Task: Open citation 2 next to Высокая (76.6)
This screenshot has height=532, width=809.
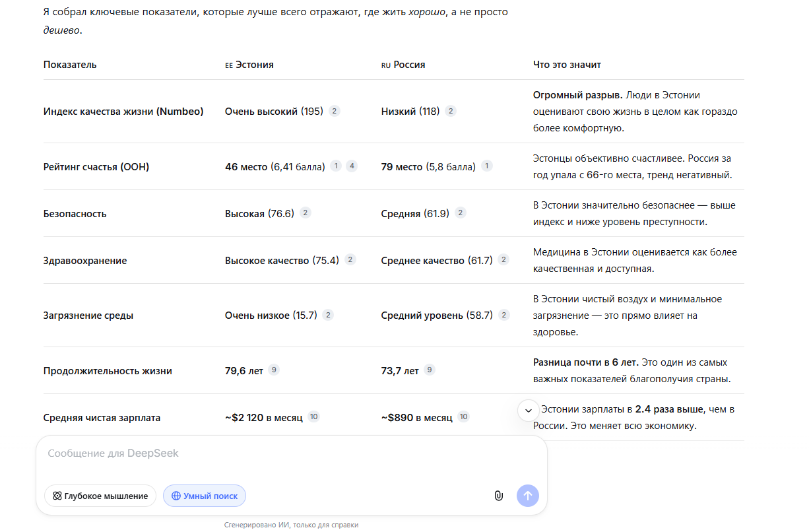Action: (306, 213)
